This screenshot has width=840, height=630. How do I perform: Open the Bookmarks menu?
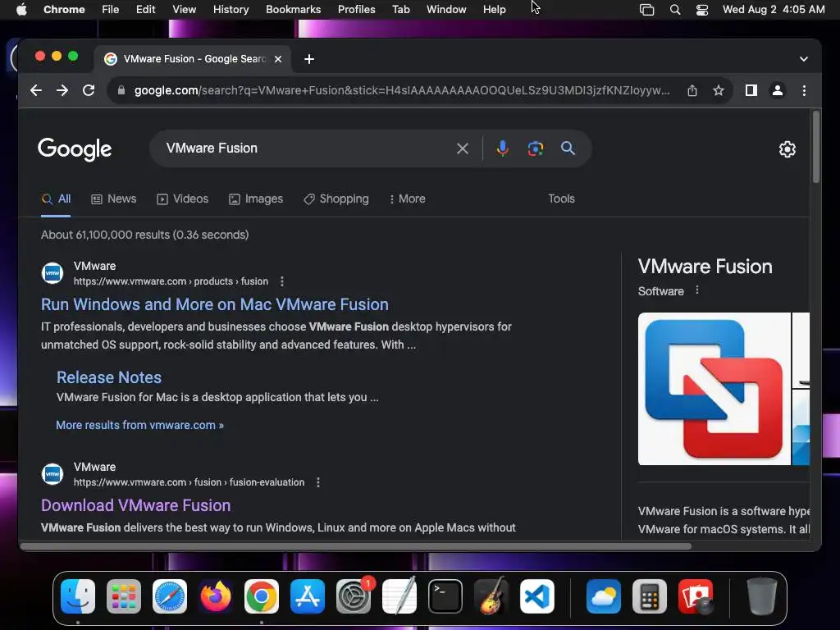(x=293, y=9)
